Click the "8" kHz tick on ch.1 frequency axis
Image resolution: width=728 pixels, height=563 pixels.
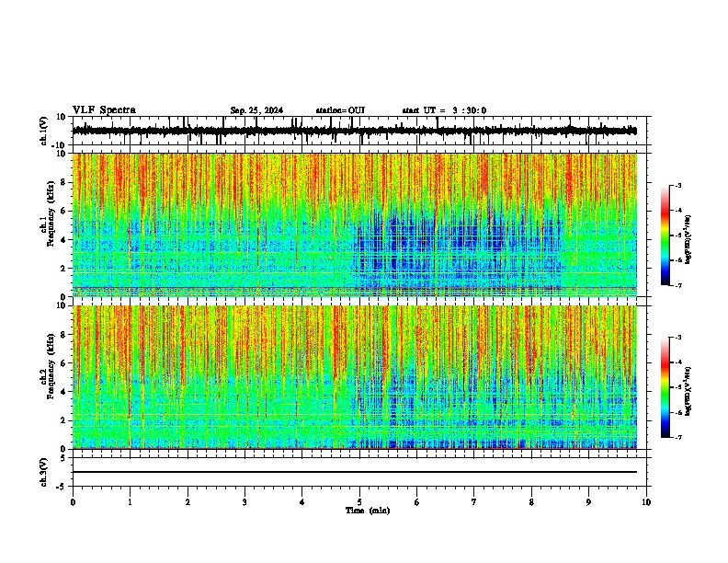64,182
